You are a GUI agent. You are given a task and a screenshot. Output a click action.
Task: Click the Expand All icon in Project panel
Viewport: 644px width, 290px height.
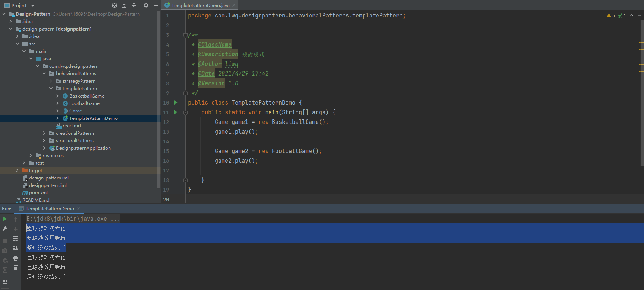(x=124, y=5)
